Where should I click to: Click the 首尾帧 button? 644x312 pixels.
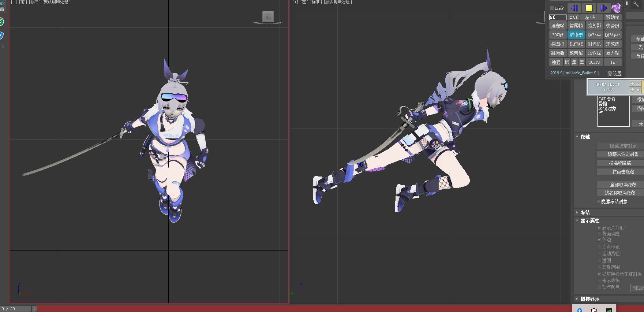(x=576, y=26)
